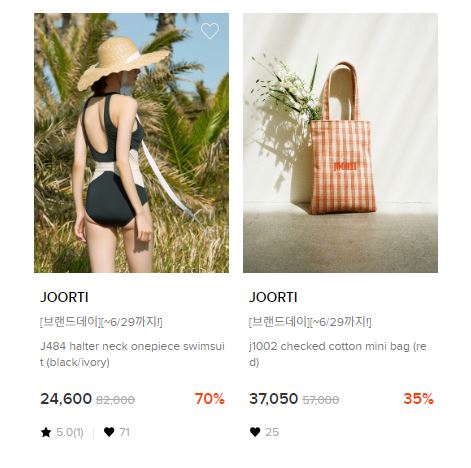Click the crossed-out 82,000 original price
471x468 pixels.
point(115,400)
